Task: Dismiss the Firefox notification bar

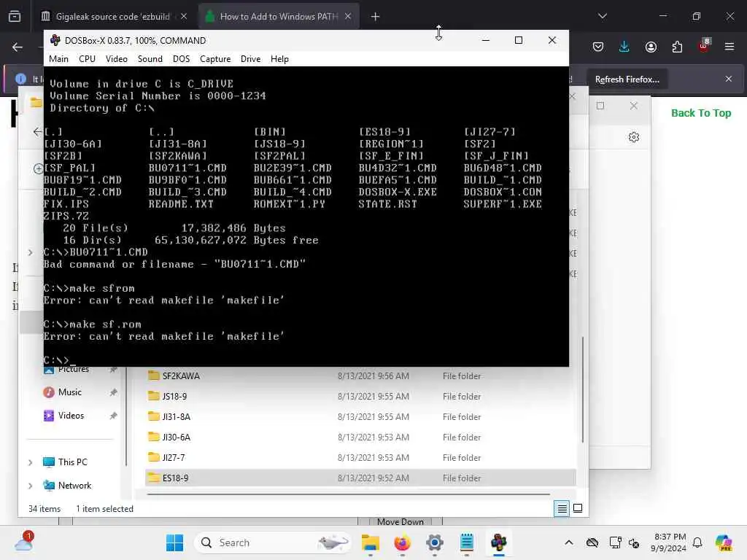Action: point(729,79)
